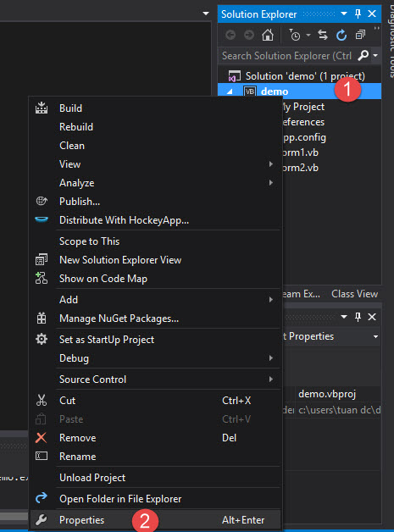Image resolution: width=394 pixels, height=532 pixels.
Task: Open the Add submenu
Action: coord(157,300)
